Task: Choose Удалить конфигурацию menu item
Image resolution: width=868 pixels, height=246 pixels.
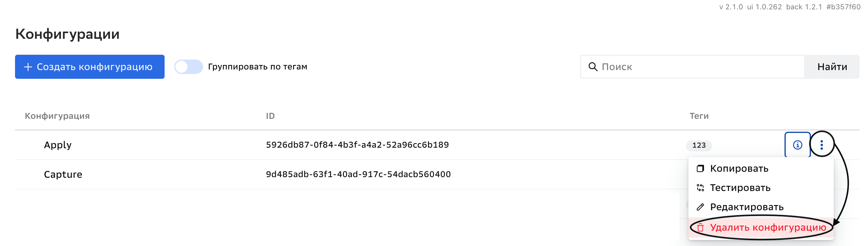Action: click(x=768, y=227)
